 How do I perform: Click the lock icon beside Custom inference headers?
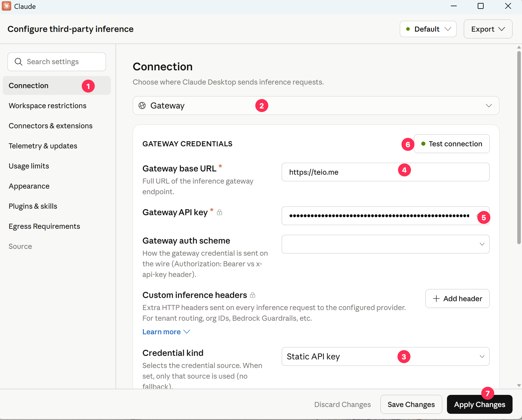(x=253, y=295)
